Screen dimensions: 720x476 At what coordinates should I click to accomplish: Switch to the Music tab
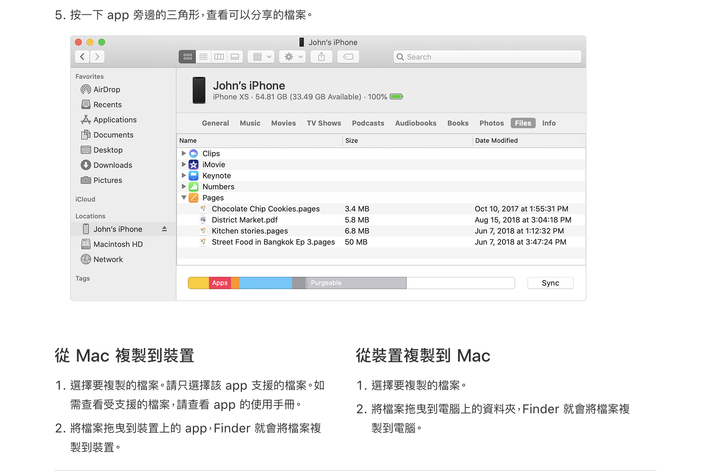pyautogui.click(x=250, y=123)
